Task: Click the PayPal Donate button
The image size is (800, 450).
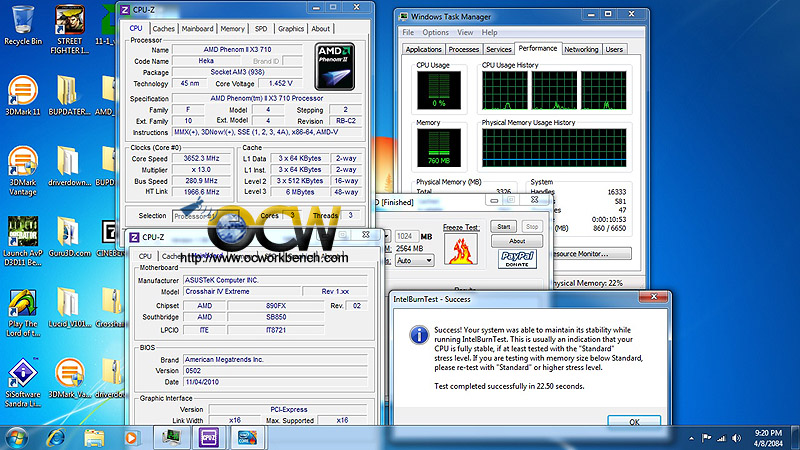Action: [x=517, y=259]
